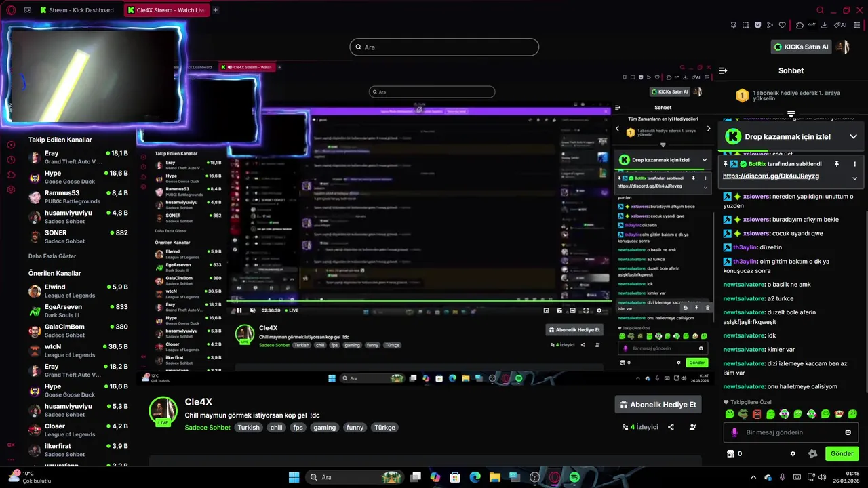Click the GX Corner icon at sidebar bottom

coord(11,445)
